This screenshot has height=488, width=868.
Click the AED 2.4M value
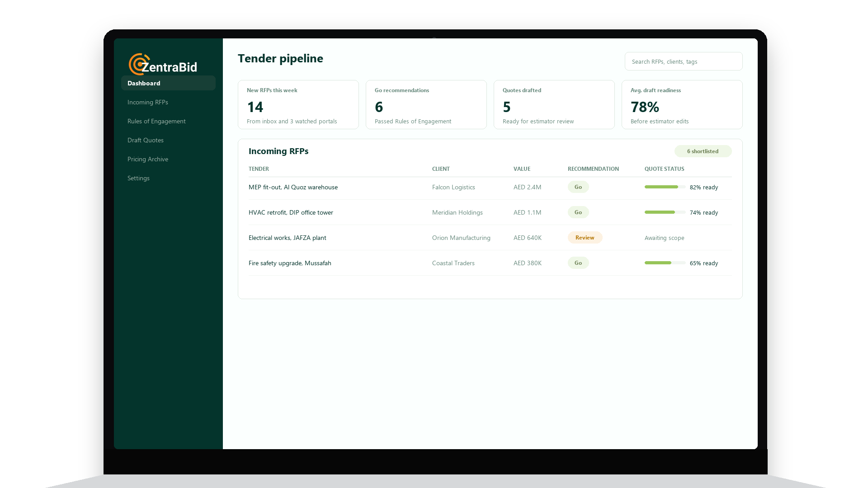tap(527, 187)
